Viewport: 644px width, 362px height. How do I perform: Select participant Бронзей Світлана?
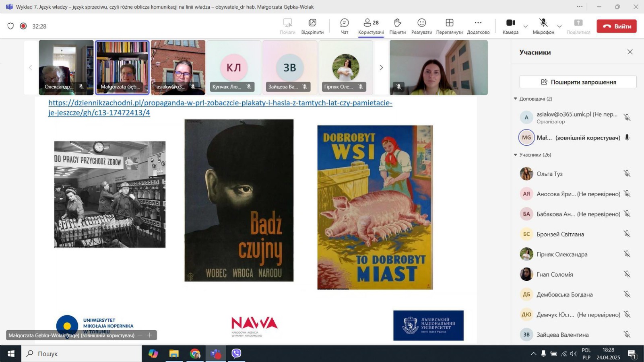(x=576, y=234)
